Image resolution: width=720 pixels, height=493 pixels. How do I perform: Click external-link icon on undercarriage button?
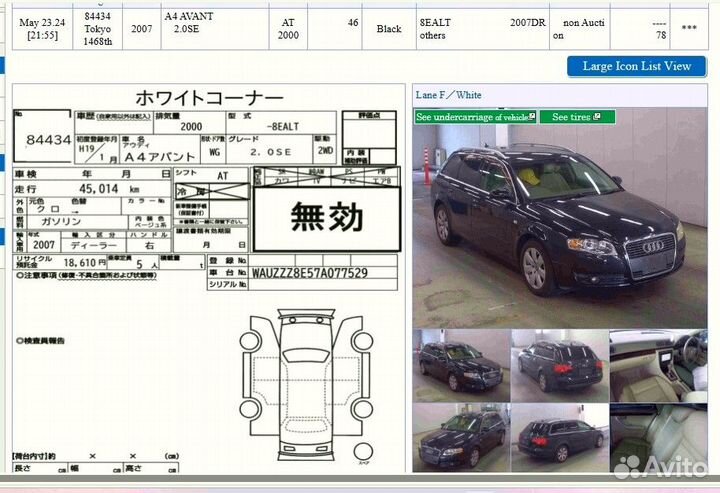(x=532, y=117)
